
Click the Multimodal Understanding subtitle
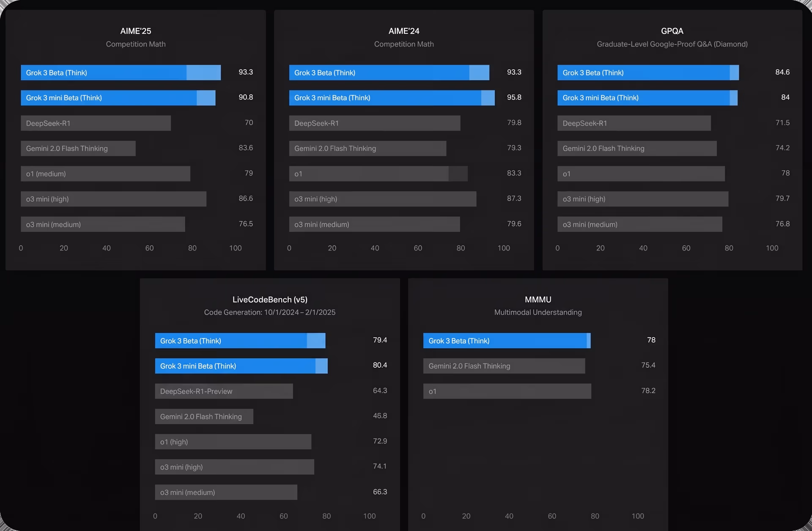coord(538,312)
